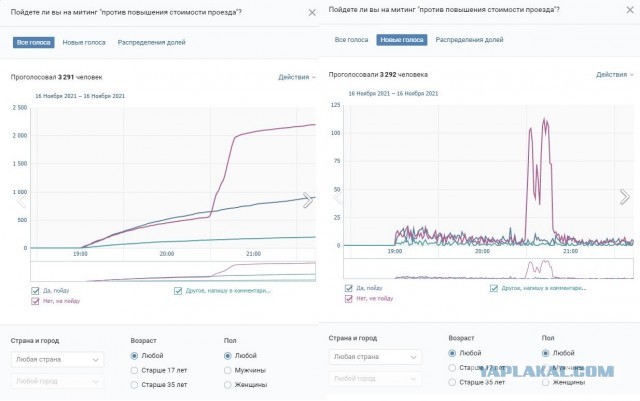Close the right poll statistics window
Viewport: 640px width, 401px height.
click(630, 10)
